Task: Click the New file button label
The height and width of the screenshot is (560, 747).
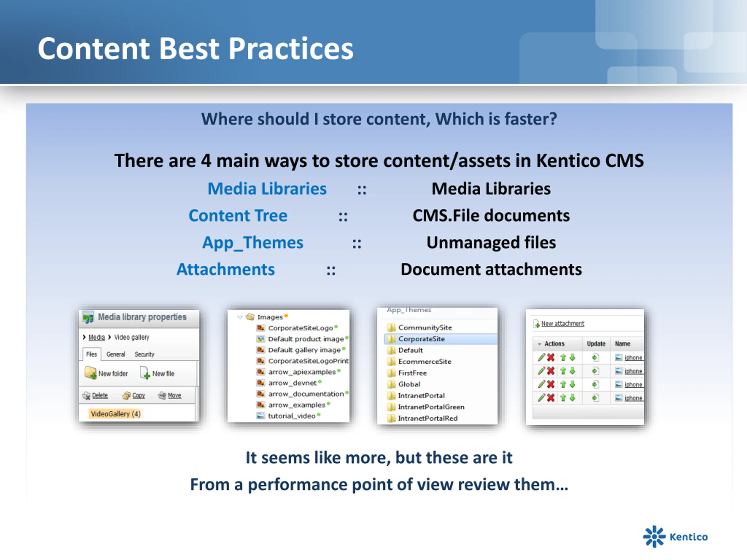Action: (163, 374)
